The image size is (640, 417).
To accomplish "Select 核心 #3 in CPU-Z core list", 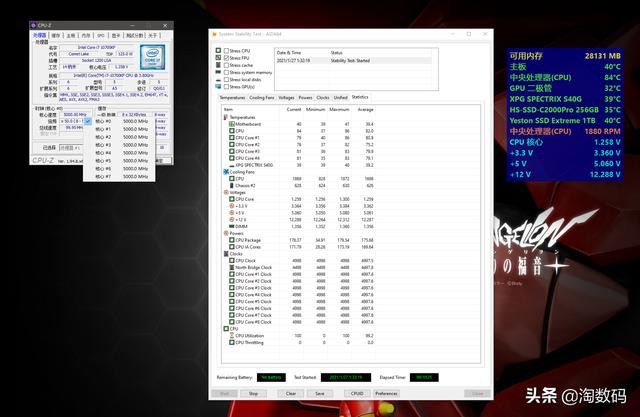I will point(119,145).
